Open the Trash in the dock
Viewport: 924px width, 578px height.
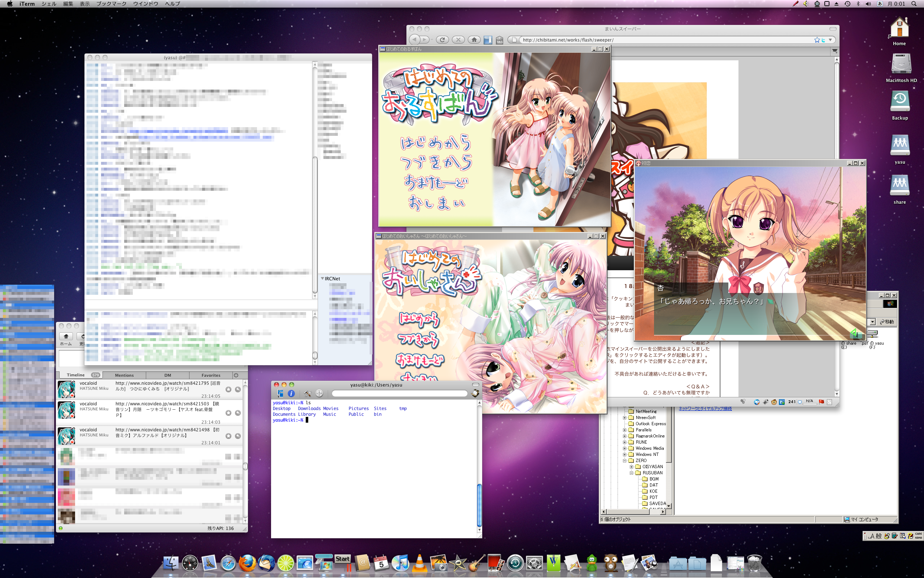754,563
